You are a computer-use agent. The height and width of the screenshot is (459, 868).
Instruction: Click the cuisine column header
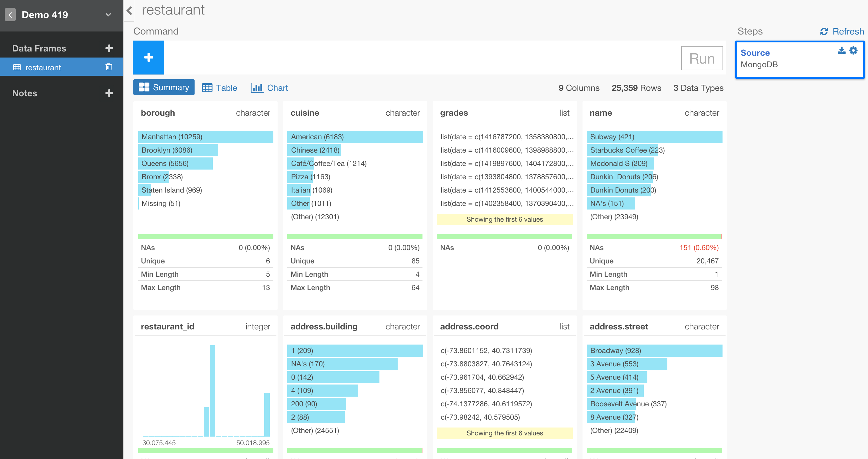click(305, 113)
